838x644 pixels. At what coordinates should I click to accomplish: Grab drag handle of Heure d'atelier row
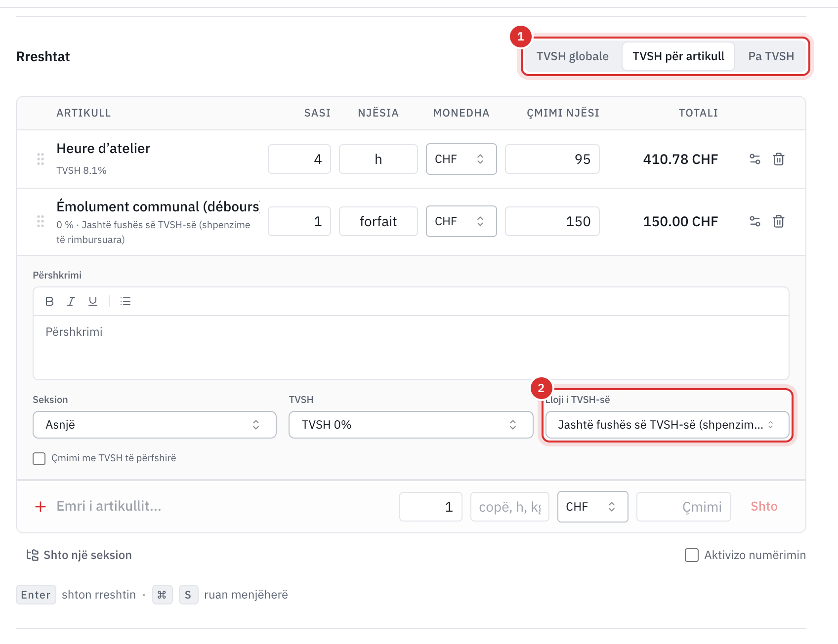(x=41, y=159)
